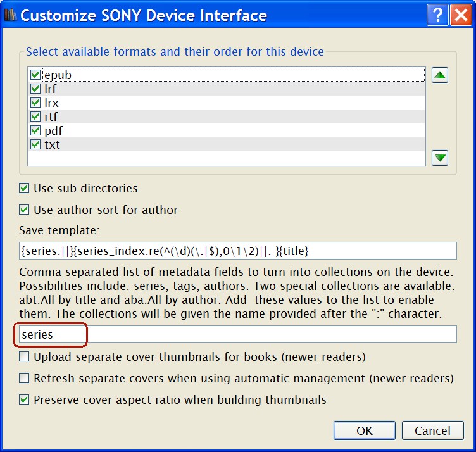Viewport: 476px width, 452px height.
Task: Close the Customize SONY Device dialog
Action: pyautogui.click(x=460, y=15)
